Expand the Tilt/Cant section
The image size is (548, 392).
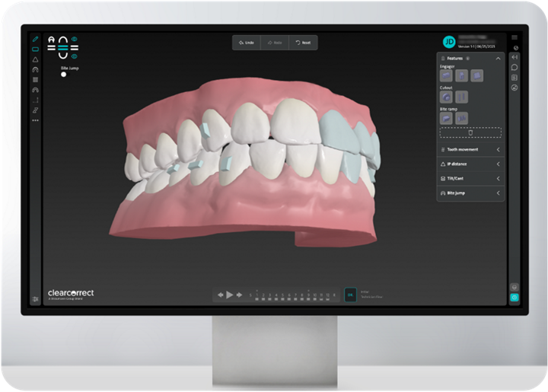point(498,179)
